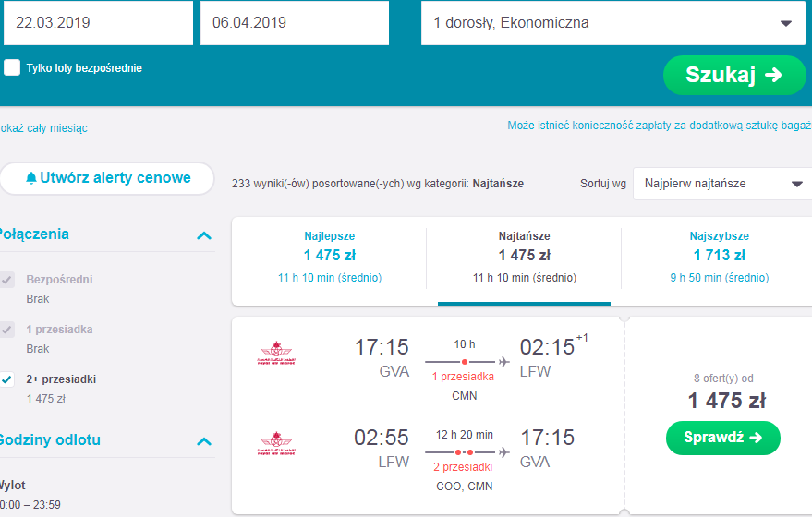Viewport: 812px width, 517px height.
Task: Toggle the Bezpośredni connection checkbox
Action: coord(6,280)
